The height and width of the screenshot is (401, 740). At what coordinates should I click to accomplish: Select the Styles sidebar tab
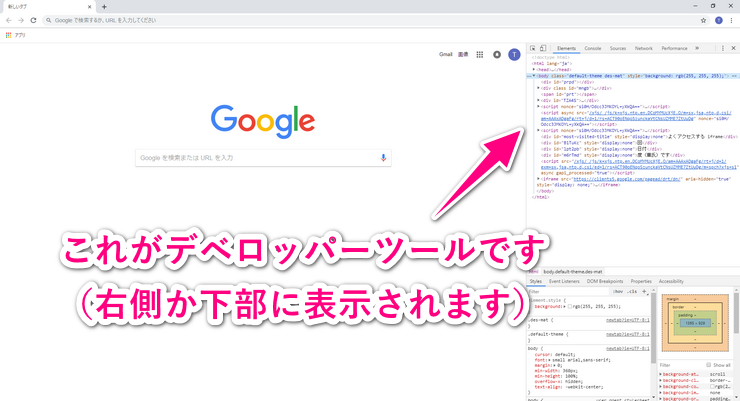536,281
